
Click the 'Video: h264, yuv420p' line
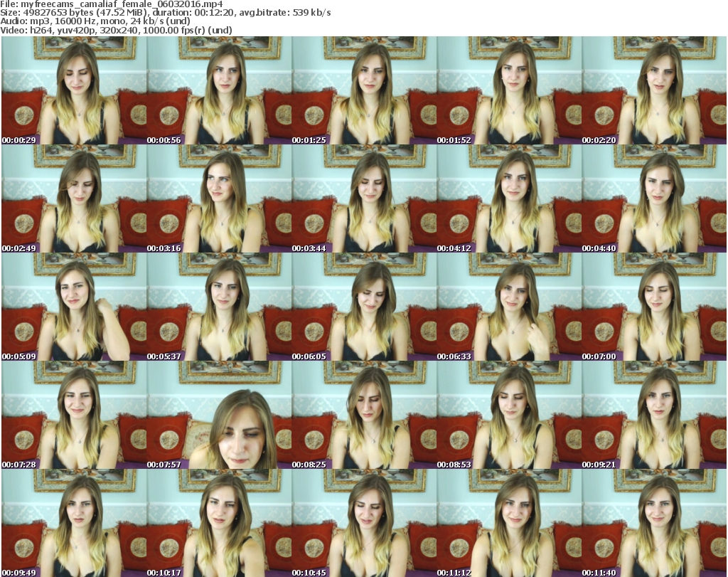click(116, 30)
